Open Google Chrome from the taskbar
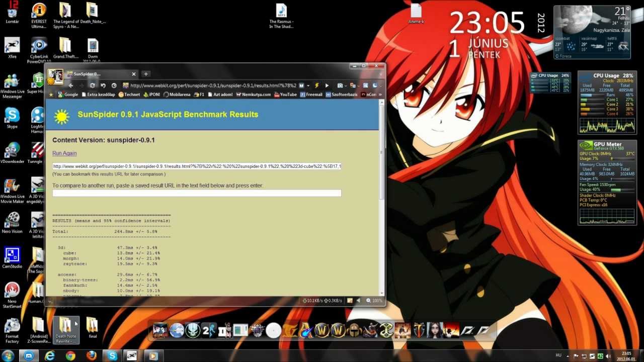Screen dimensions: 644x362 click(x=70, y=355)
